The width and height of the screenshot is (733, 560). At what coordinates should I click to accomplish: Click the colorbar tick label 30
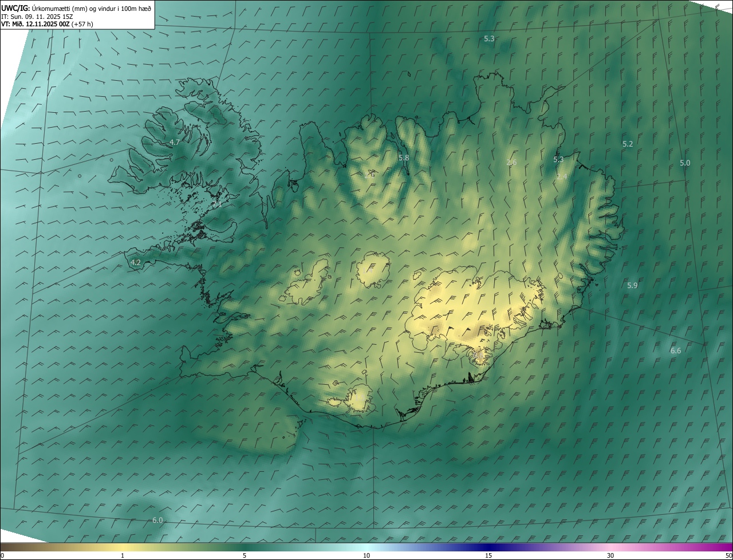pyautogui.click(x=610, y=555)
